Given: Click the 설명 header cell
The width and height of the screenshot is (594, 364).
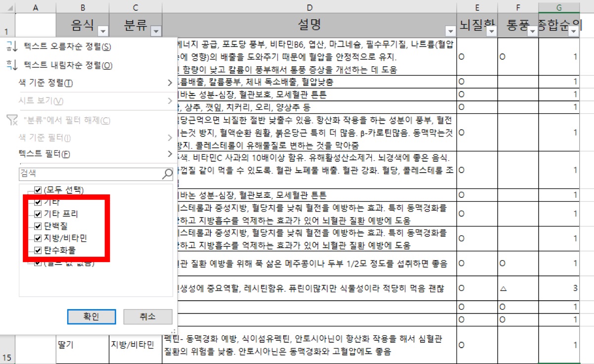Looking at the screenshot, I should pyautogui.click(x=309, y=26).
